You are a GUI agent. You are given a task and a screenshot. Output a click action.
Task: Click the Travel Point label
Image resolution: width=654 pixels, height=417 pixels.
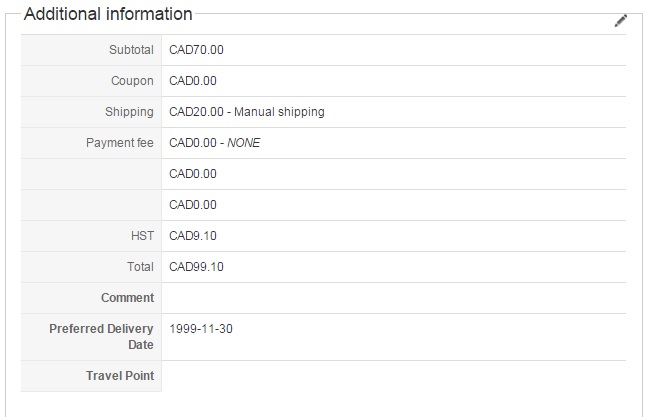point(120,376)
